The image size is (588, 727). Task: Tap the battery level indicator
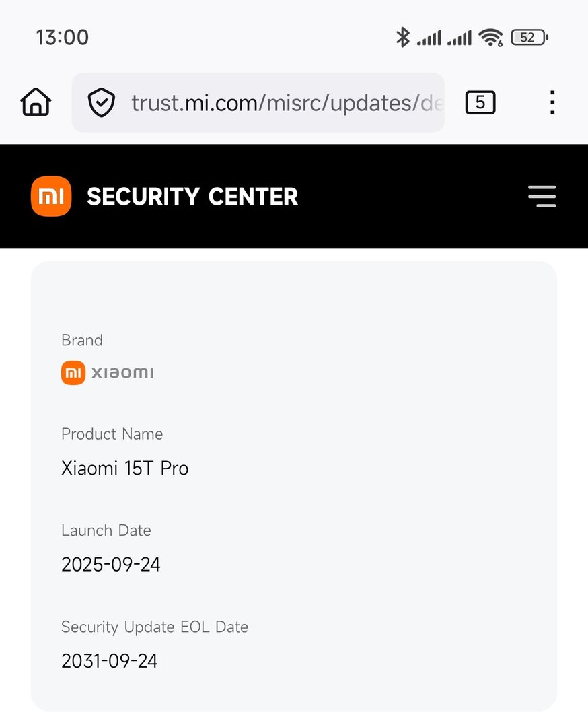click(x=529, y=38)
